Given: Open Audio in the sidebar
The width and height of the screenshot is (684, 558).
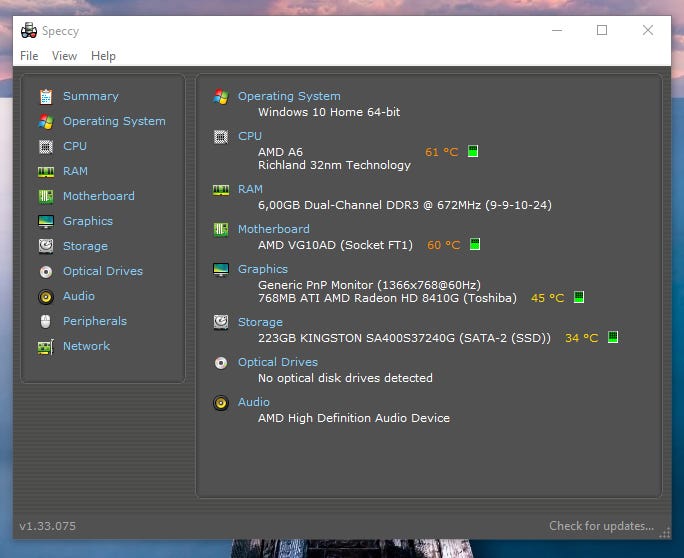Looking at the screenshot, I should pyautogui.click(x=79, y=296).
